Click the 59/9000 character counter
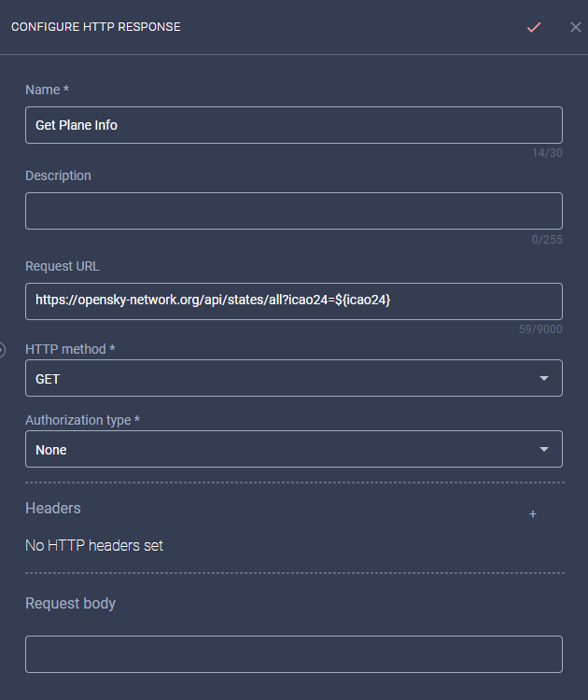This screenshot has width=588, height=700. pyautogui.click(x=540, y=329)
